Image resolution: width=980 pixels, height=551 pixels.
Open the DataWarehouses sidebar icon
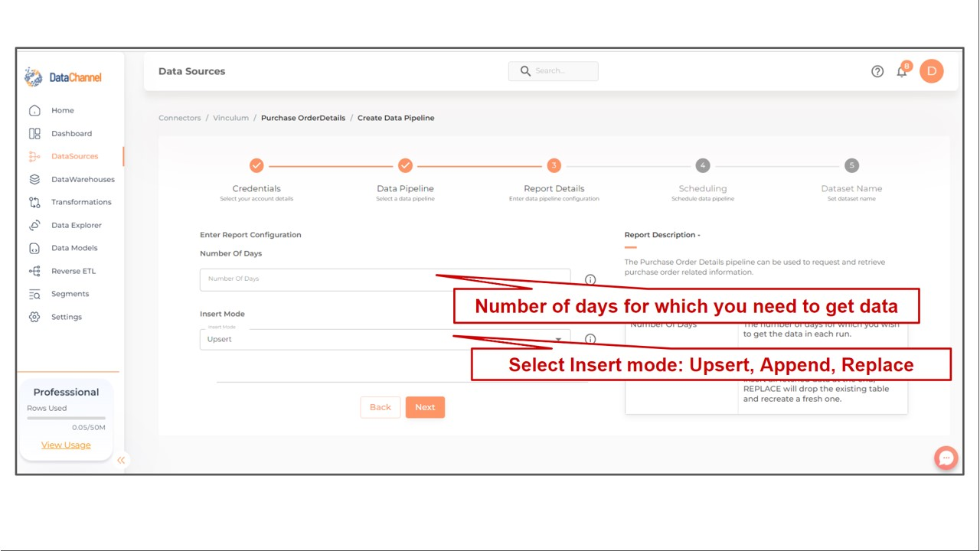(34, 179)
